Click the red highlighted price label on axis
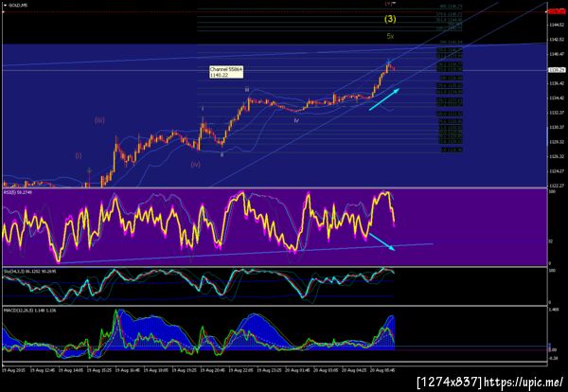Screen dimensions: 568x392 [558, 11]
